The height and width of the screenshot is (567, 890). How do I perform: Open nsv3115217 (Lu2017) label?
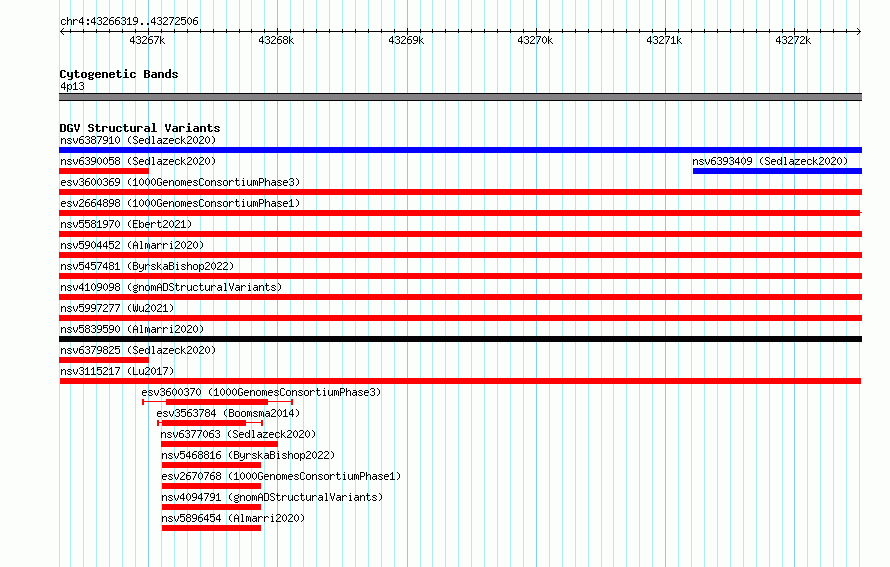click(117, 371)
